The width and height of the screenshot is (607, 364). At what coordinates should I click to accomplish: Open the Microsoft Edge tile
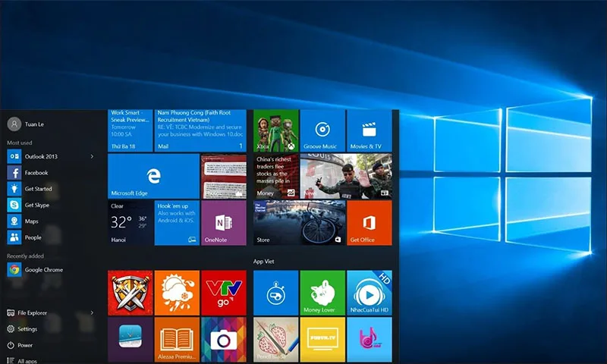(153, 176)
